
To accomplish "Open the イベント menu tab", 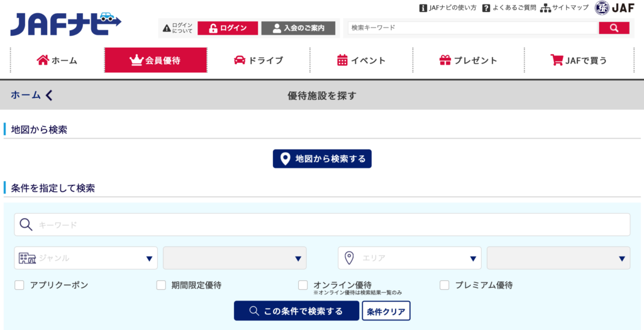I will (361, 60).
